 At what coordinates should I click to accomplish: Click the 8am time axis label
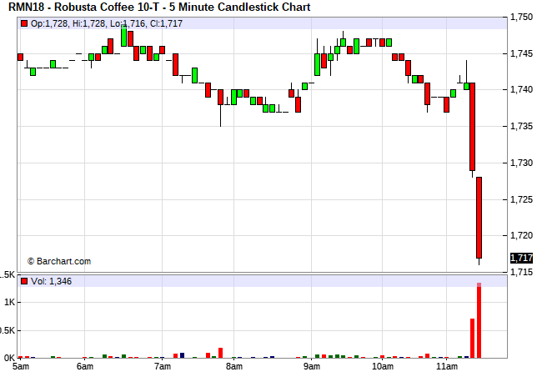tap(234, 366)
